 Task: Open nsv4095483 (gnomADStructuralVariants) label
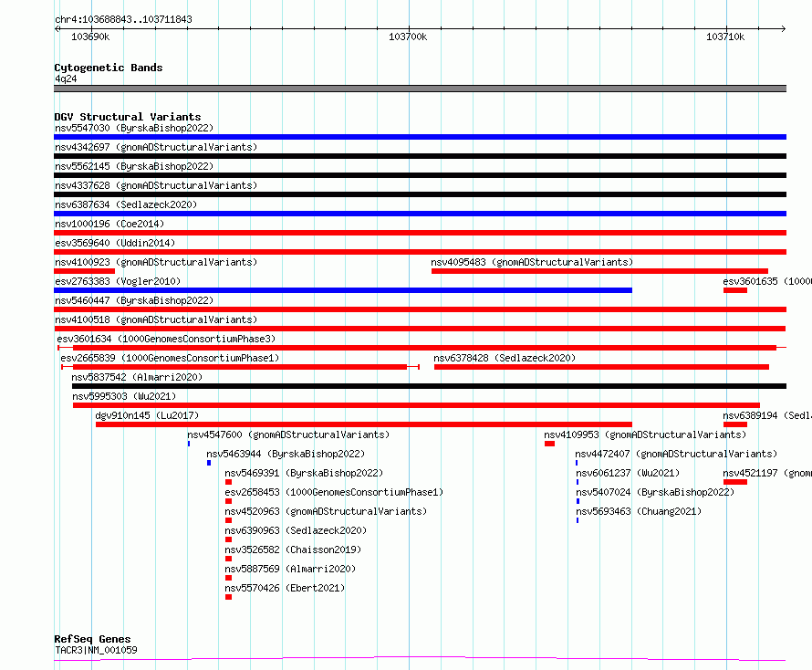(532, 262)
